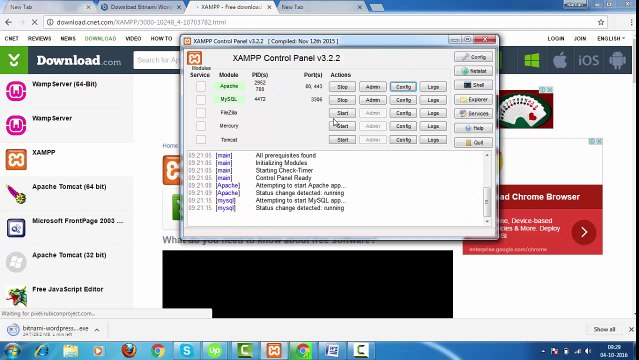The width and height of the screenshot is (639, 360).
Task: Open the VIDEO menu on CNET
Action: pyautogui.click(x=133, y=38)
